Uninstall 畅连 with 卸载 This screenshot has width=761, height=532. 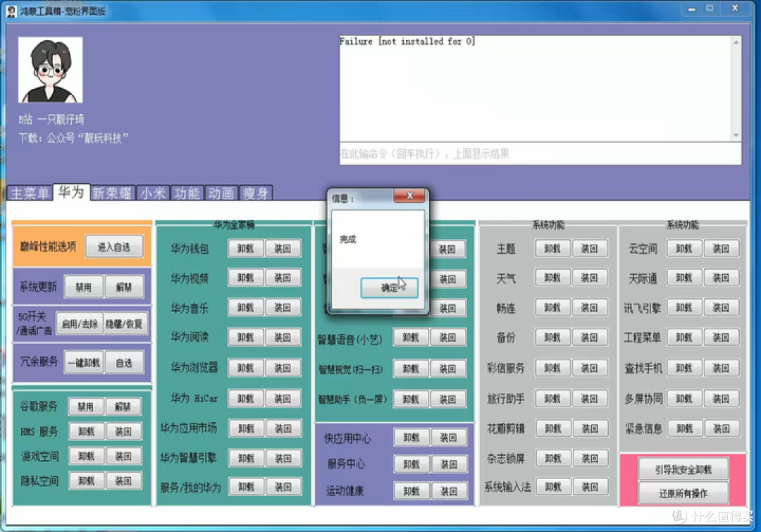552,307
